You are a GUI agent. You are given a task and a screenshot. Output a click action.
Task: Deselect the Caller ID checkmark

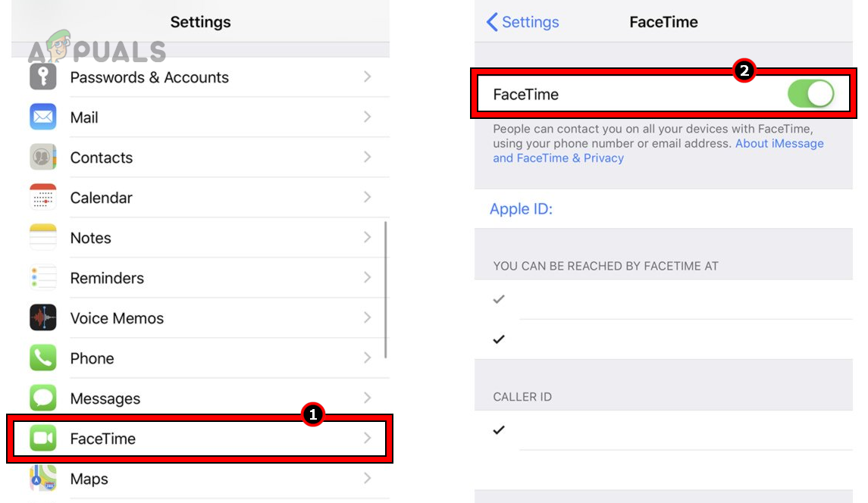(498, 430)
